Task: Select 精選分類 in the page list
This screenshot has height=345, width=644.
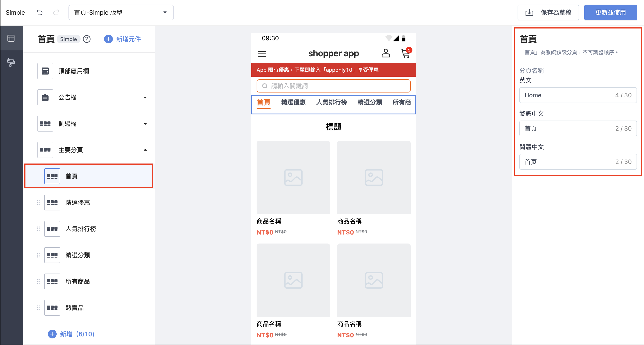Action: (x=89, y=255)
